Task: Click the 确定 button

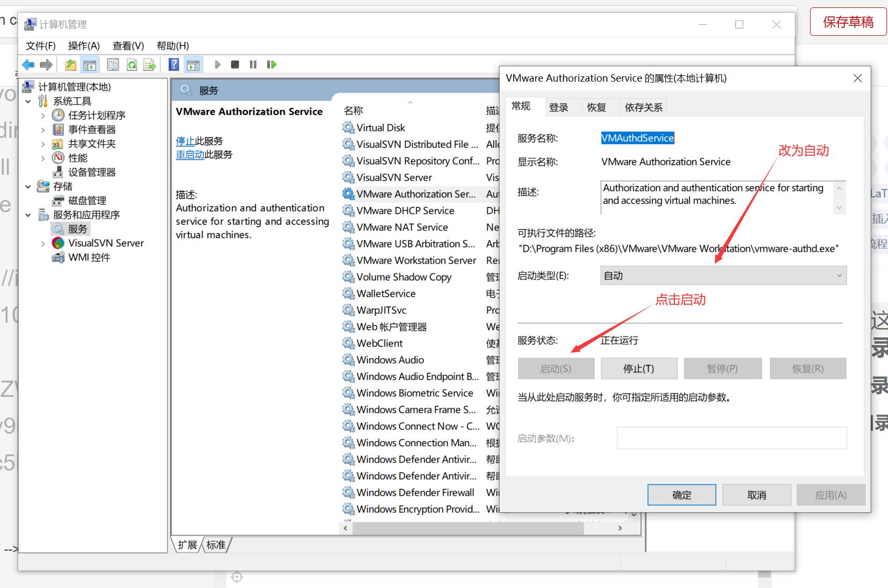Action: pyautogui.click(x=682, y=495)
